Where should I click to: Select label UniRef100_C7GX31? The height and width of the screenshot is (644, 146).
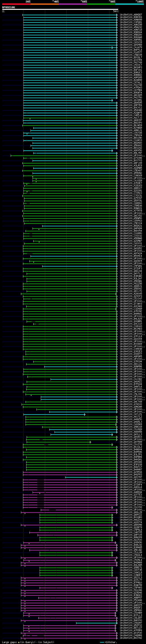point(131,196)
